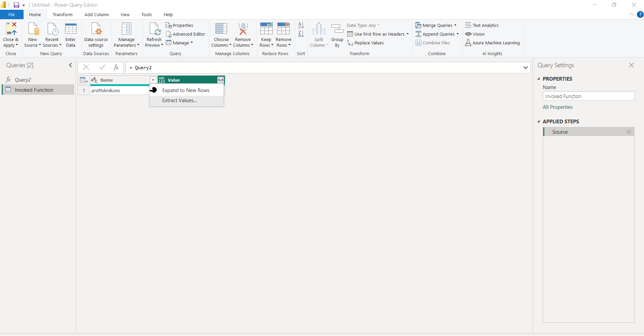
Task: Expand the formula bar dropdown arrow
Action: point(525,68)
